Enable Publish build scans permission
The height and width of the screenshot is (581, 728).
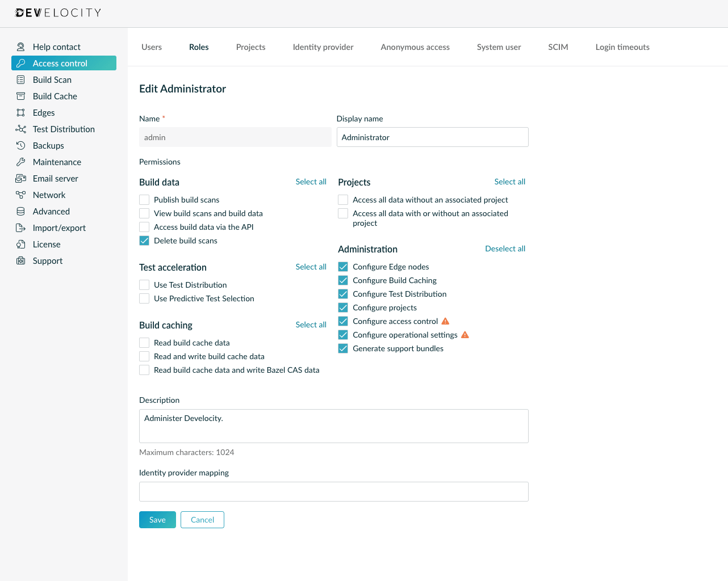[x=144, y=200]
